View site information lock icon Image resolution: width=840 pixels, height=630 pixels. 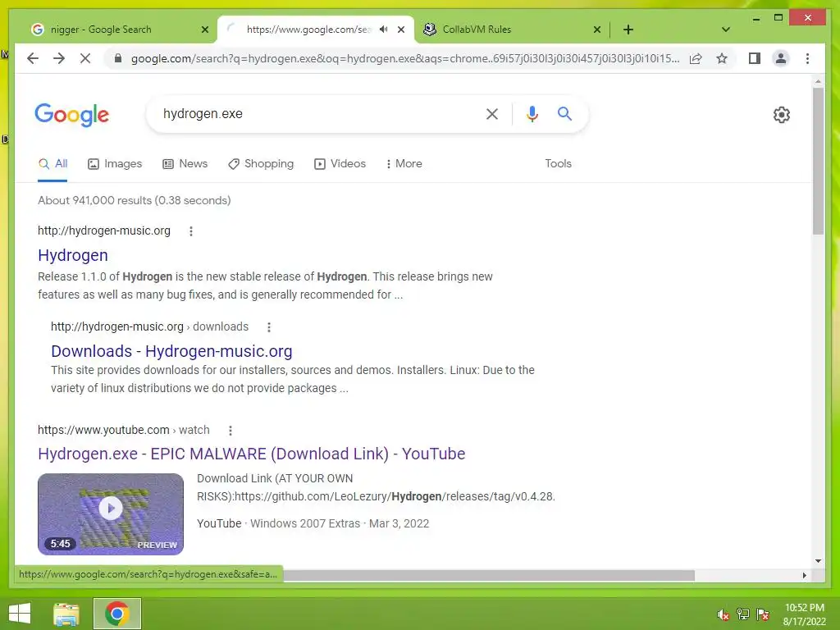click(118, 58)
